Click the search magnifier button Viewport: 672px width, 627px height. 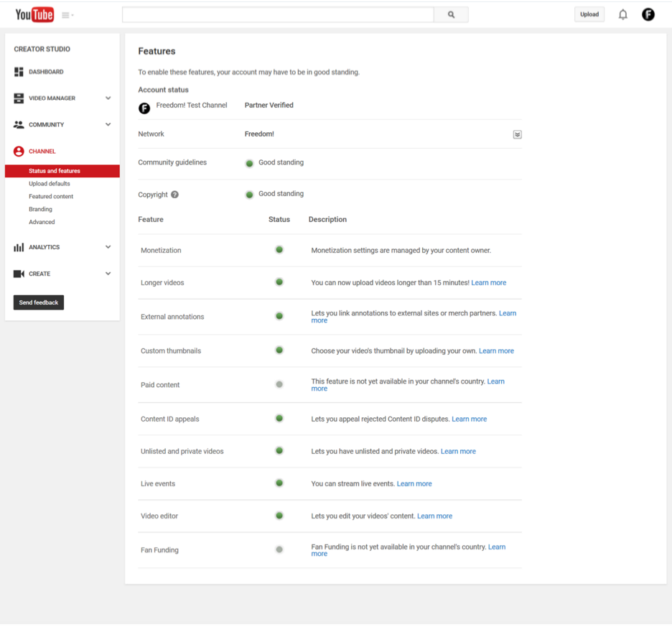coord(451,14)
